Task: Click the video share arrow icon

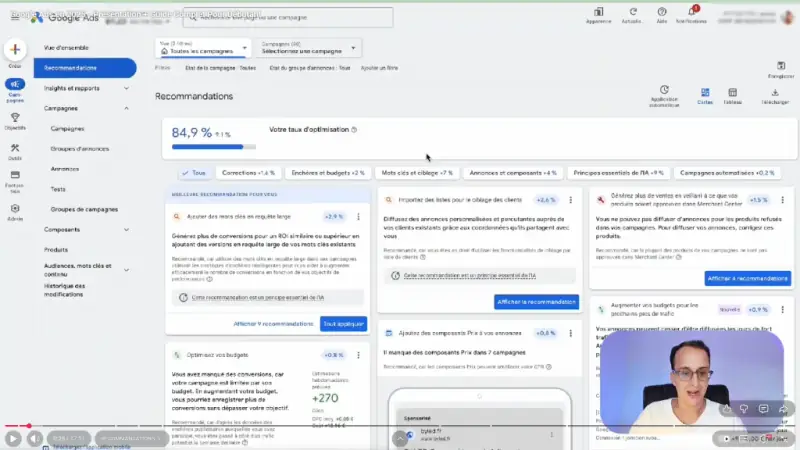Action: (783, 409)
